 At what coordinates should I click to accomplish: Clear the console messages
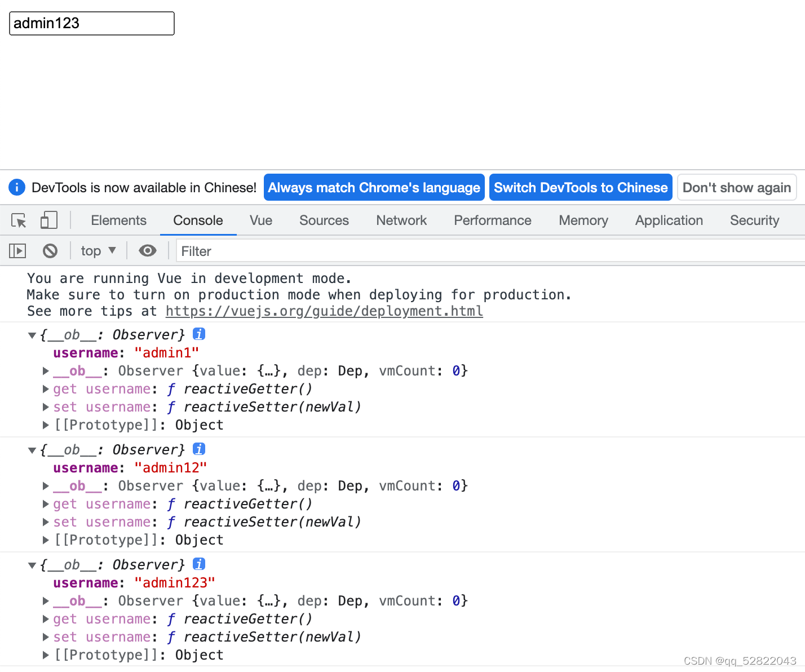click(50, 250)
